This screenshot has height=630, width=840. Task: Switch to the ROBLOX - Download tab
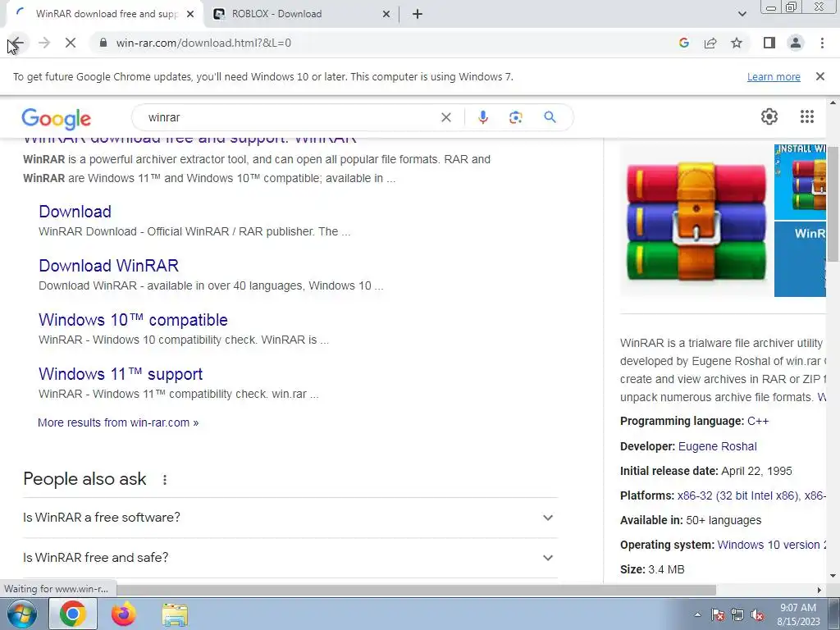click(x=300, y=14)
